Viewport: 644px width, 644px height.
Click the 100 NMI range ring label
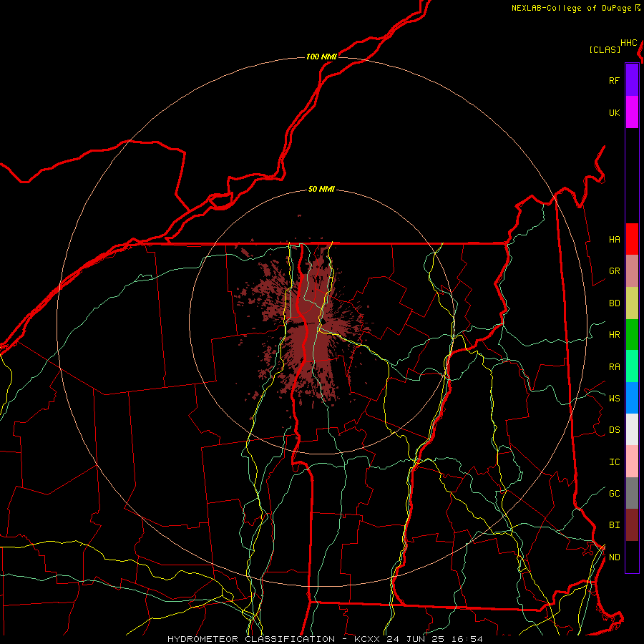point(321,57)
